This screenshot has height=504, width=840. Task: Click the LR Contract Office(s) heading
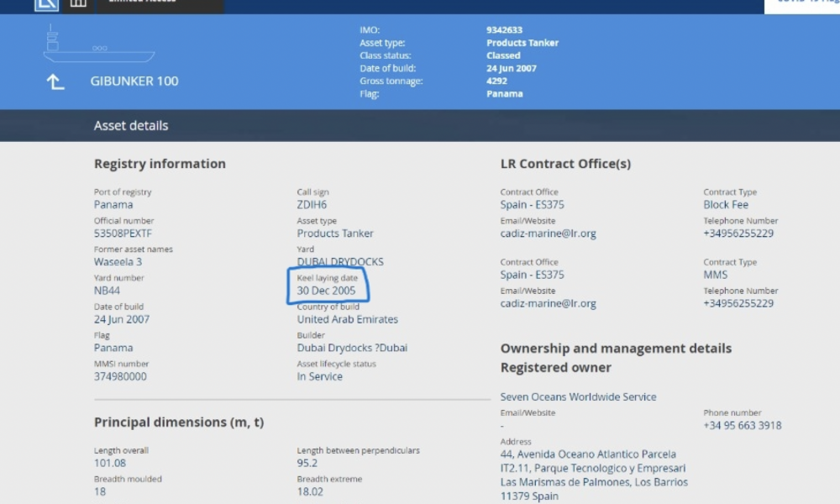click(x=565, y=163)
